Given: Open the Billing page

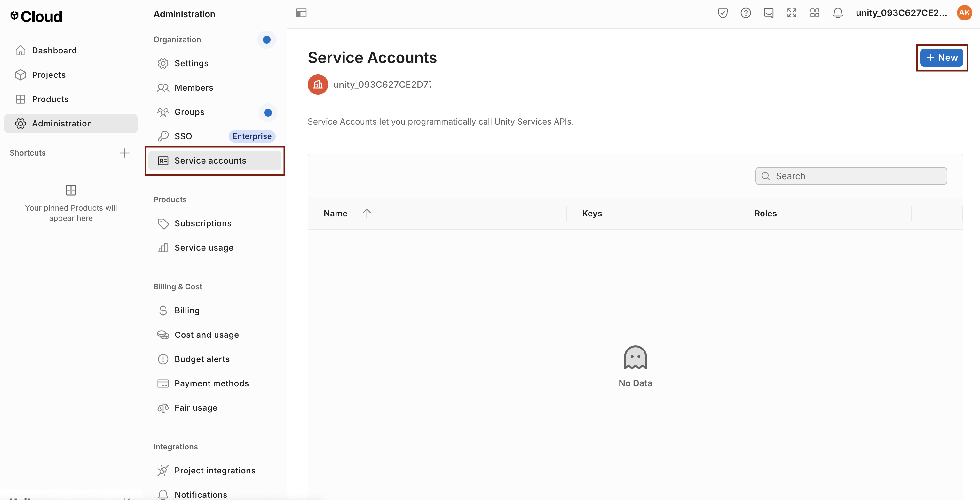Looking at the screenshot, I should 215,310.
